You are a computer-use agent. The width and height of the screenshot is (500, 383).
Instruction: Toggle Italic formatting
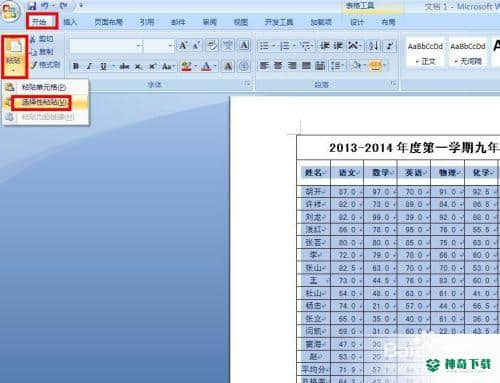coord(89,66)
